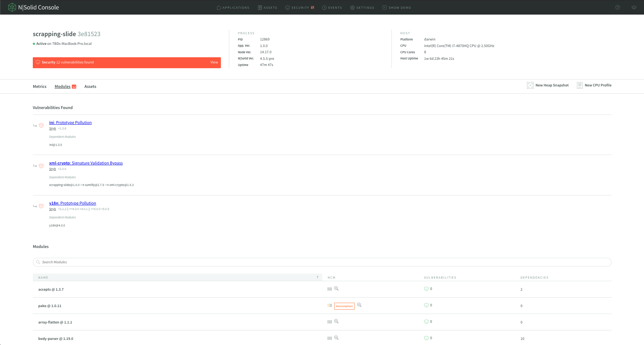The image size is (644, 345).
Task: Click the N|Solid Console logo
Action: point(34,7)
